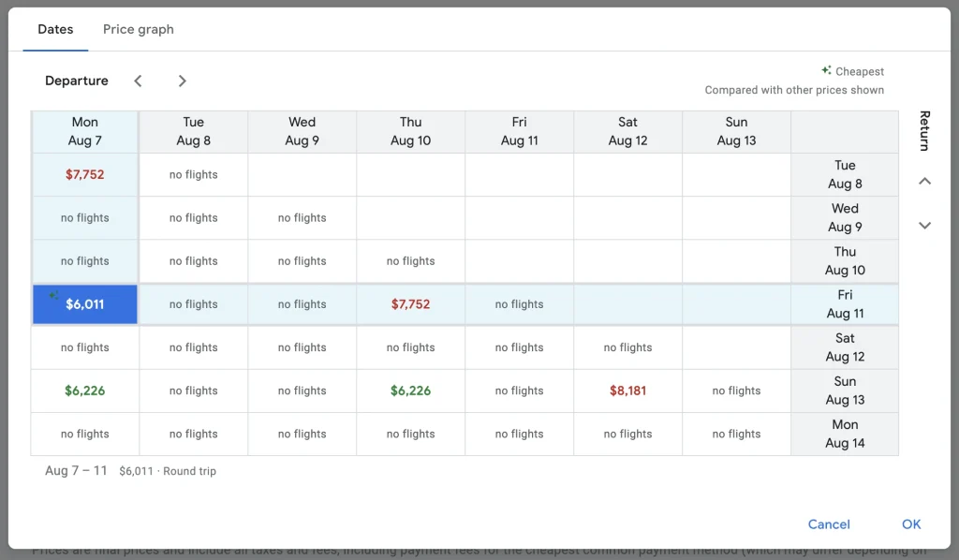Select the Sun Aug 13 return row header
The height and width of the screenshot is (560, 959).
[845, 391]
